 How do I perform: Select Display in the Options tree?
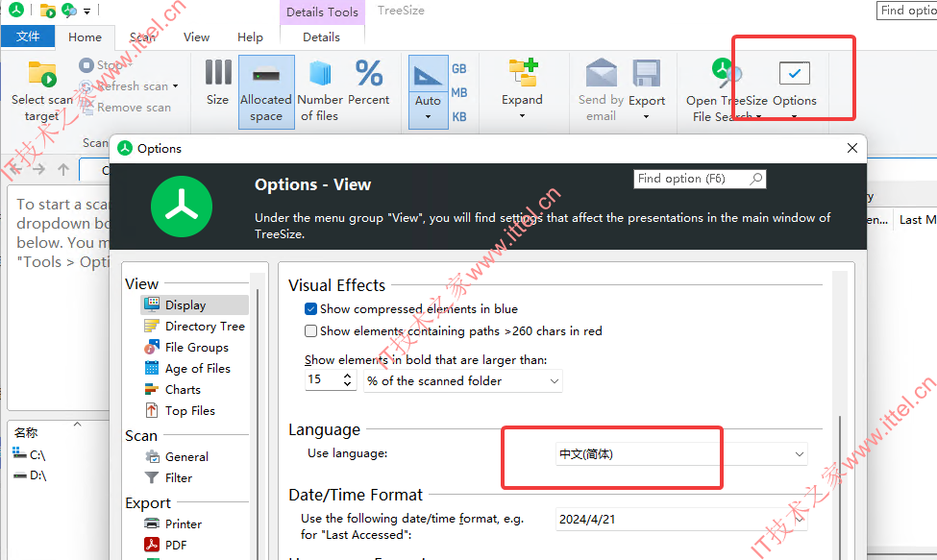(x=195, y=305)
